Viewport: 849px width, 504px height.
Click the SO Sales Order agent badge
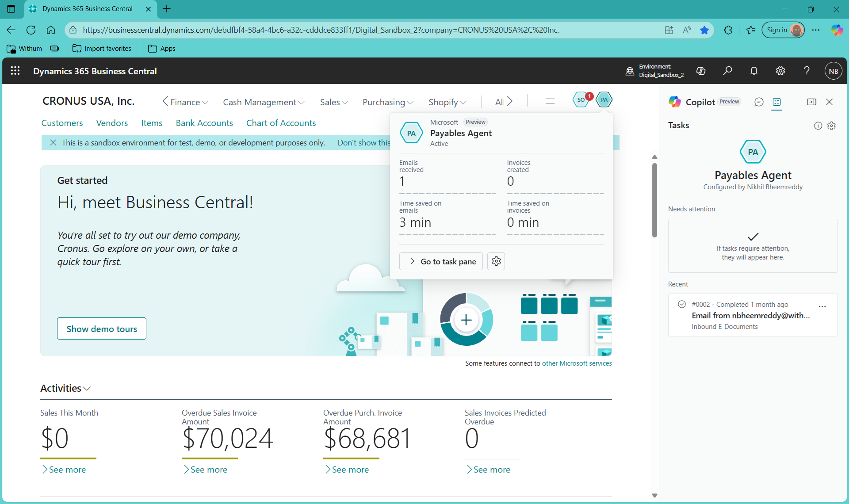coord(581,99)
